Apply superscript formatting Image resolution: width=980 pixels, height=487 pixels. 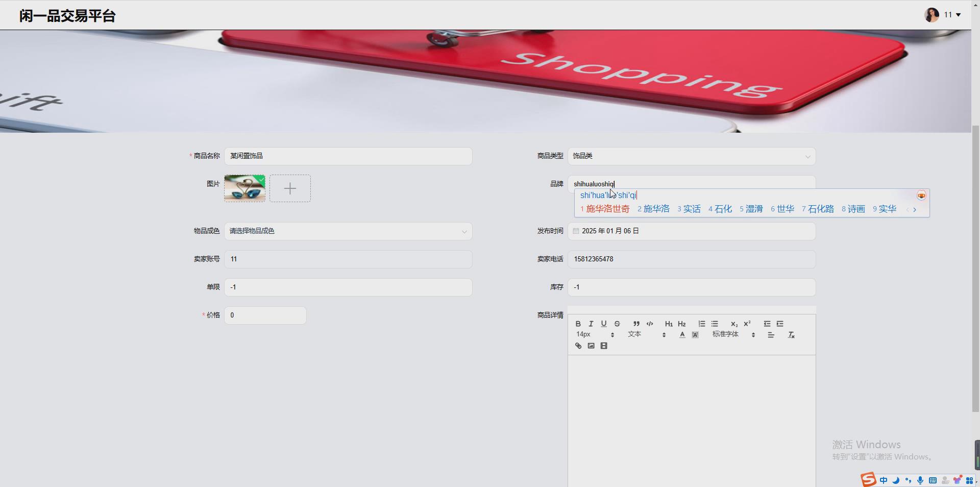coord(747,324)
